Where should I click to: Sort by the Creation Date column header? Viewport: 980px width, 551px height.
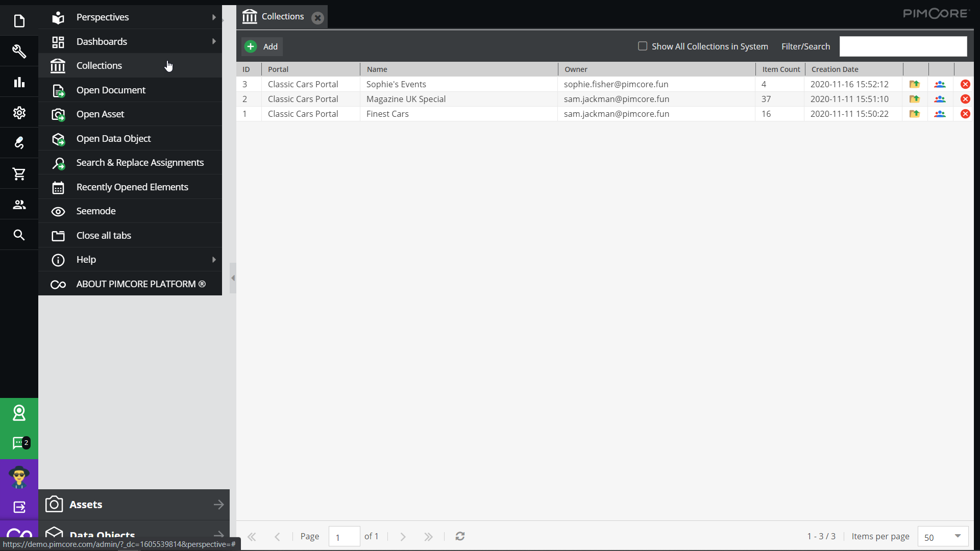tap(853, 69)
